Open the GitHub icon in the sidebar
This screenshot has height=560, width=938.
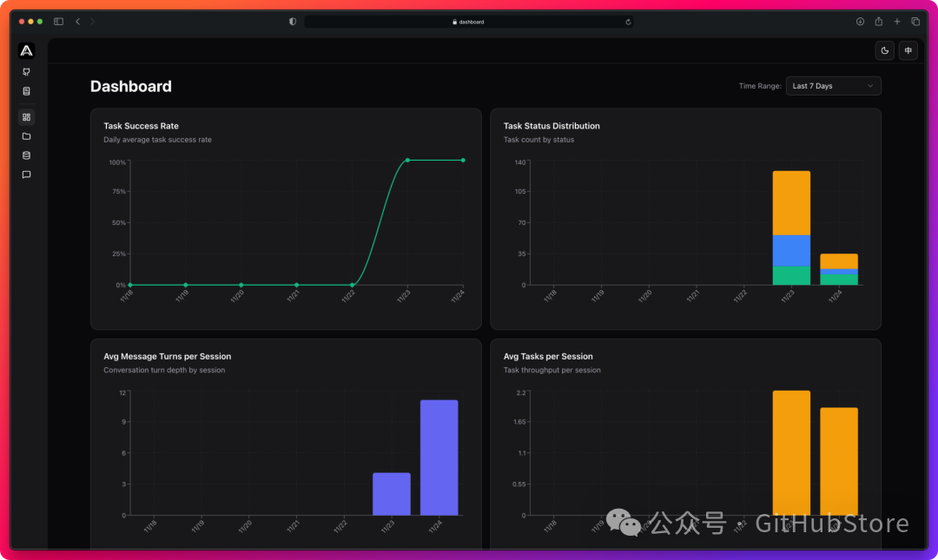(26, 71)
